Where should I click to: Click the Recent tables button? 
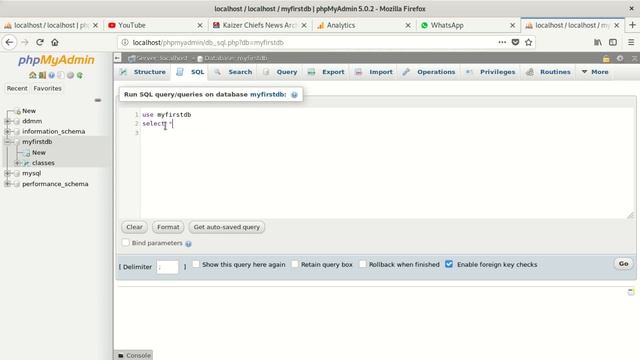point(17,88)
